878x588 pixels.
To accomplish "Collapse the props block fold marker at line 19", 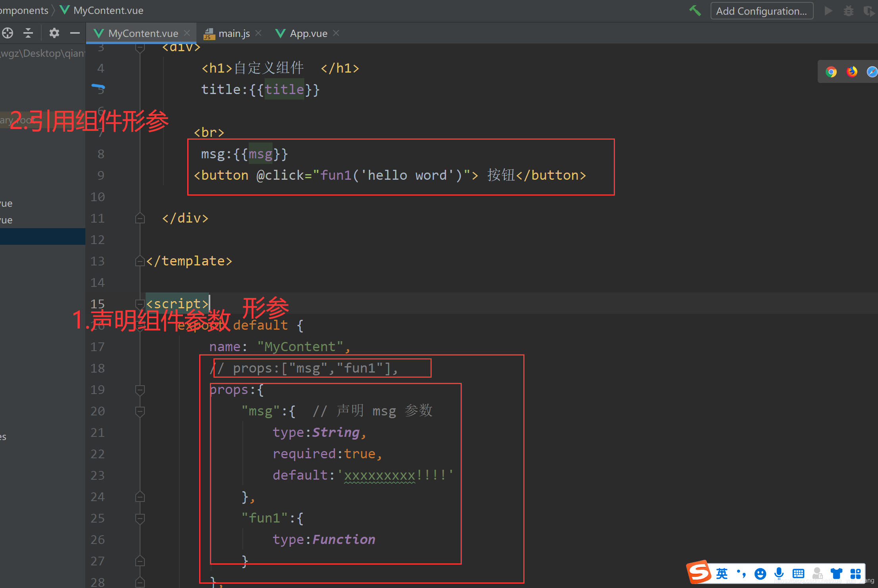I will [x=140, y=390].
